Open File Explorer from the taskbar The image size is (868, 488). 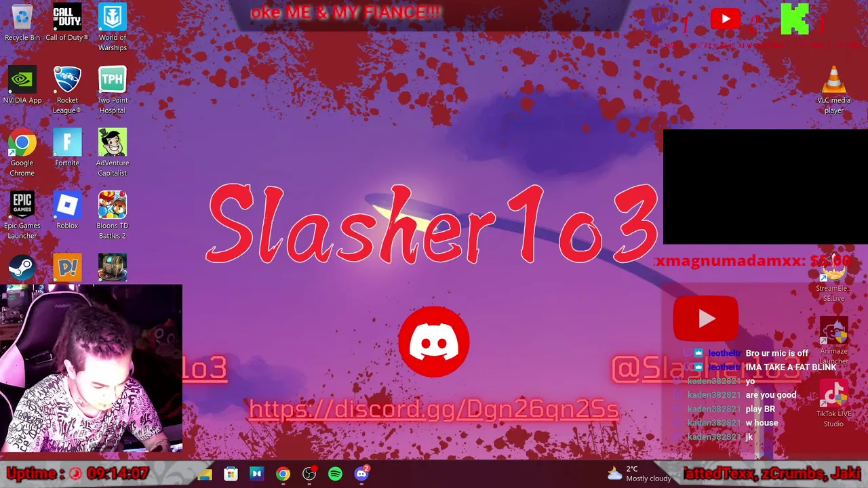tap(205, 474)
